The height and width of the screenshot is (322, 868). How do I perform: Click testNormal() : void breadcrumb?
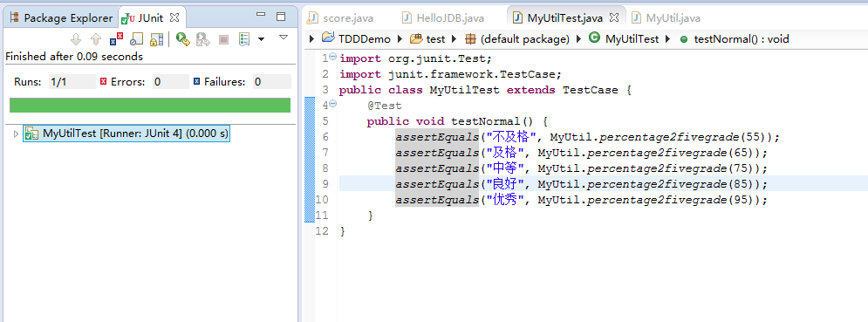pos(742,38)
